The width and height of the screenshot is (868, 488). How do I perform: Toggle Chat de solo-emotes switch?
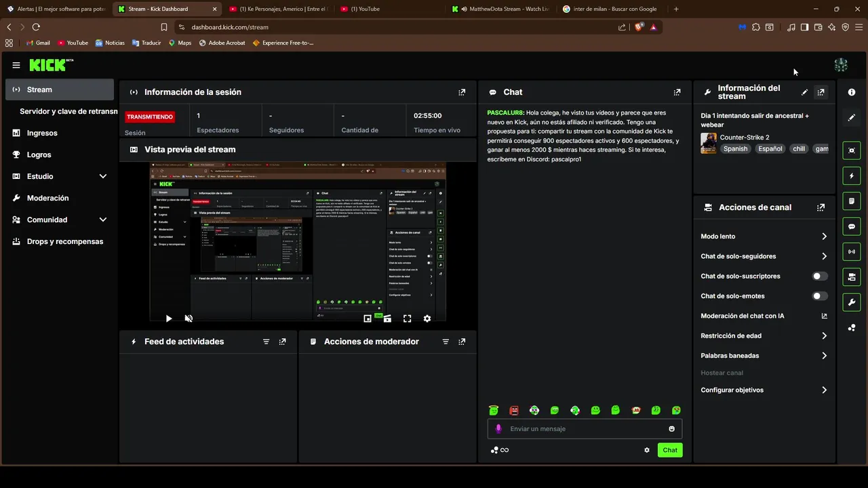[x=820, y=296]
